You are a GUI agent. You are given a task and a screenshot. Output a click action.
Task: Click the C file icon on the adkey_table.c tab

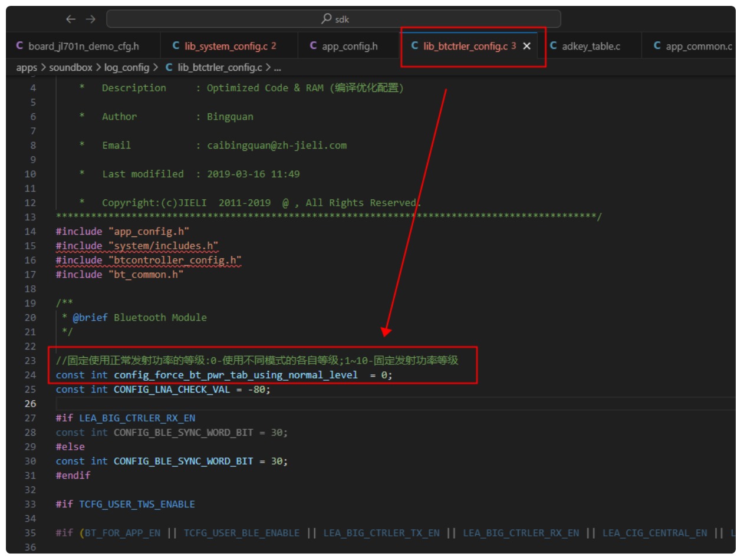(x=554, y=46)
